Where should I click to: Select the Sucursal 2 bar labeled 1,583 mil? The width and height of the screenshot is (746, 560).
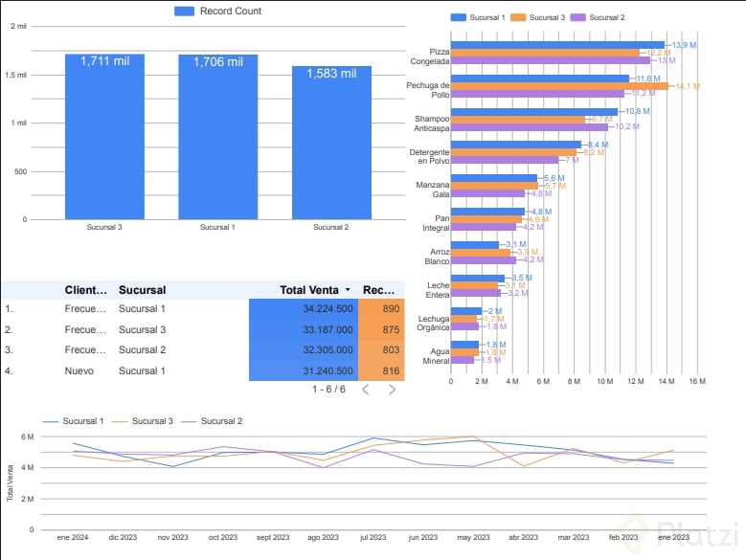331,143
